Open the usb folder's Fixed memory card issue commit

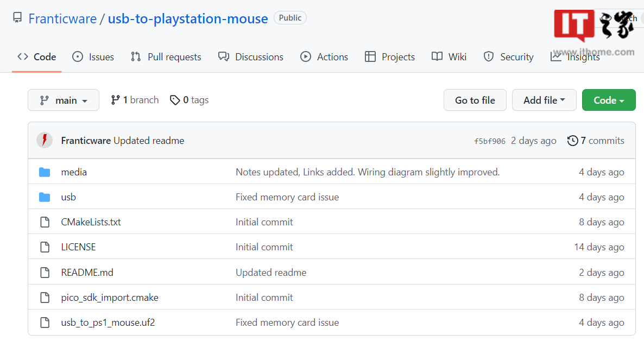(x=287, y=197)
